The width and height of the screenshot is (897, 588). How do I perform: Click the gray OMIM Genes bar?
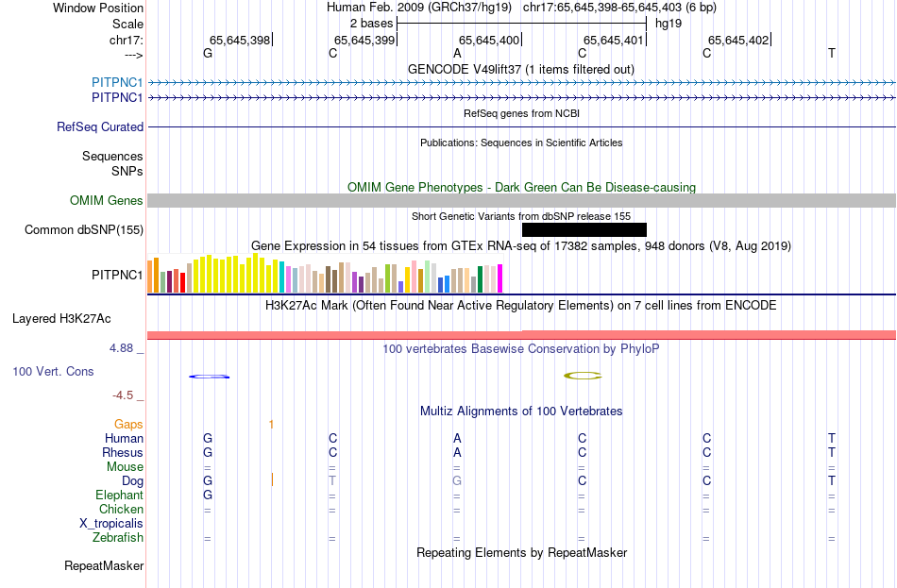[522, 200]
